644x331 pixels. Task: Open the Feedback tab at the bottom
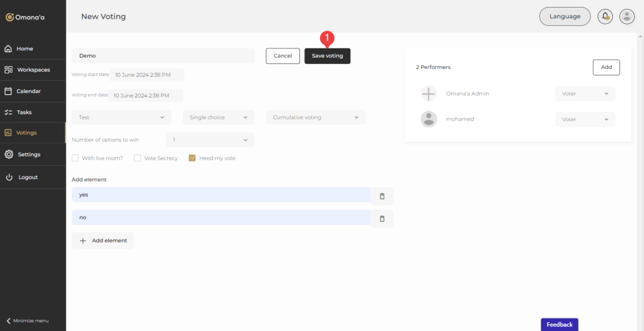click(x=559, y=325)
